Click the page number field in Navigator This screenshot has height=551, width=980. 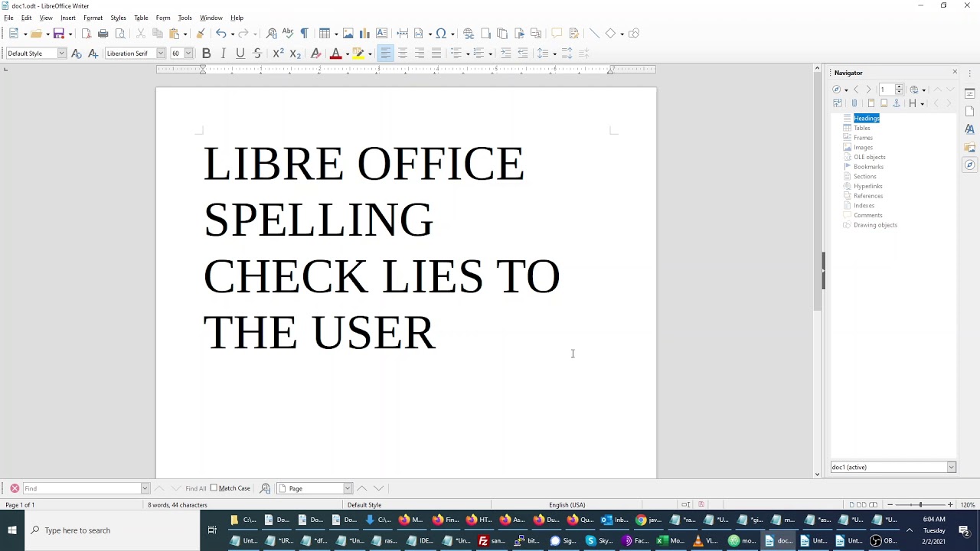(887, 90)
